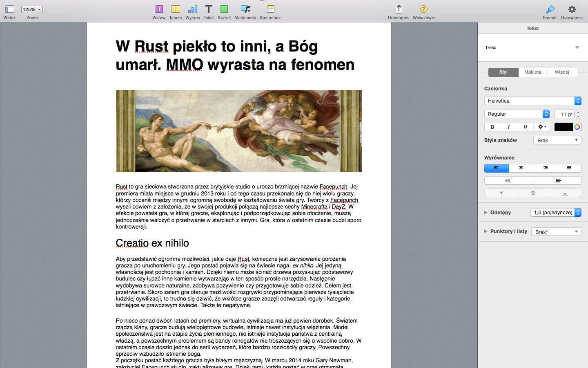Click the Wstaw insert icon
The width and height of the screenshot is (588, 368).
(159, 9)
